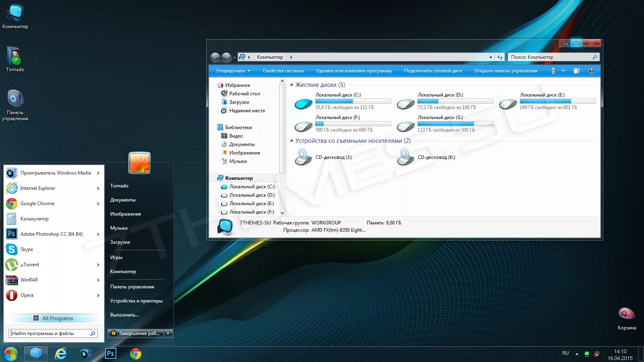Open the Корзина recycle bin icon
Viewport: 644px width, 362px height.
[x=627, y=319]
